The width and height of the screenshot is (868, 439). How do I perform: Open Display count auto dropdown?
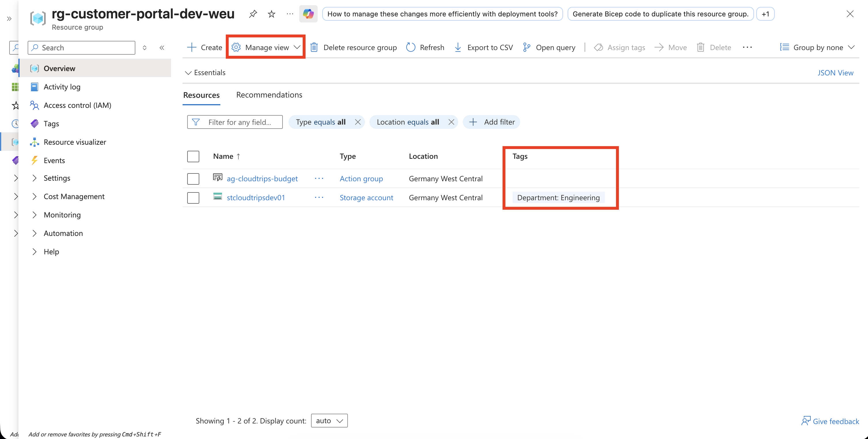coord(329,421)
